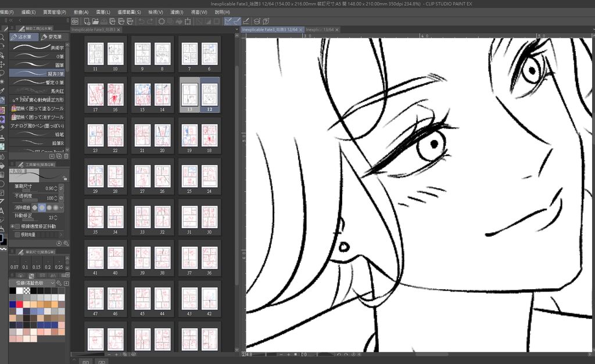
Task: Click the Scale/Rotate transform toolbar icon
Action: click(188, 21)
